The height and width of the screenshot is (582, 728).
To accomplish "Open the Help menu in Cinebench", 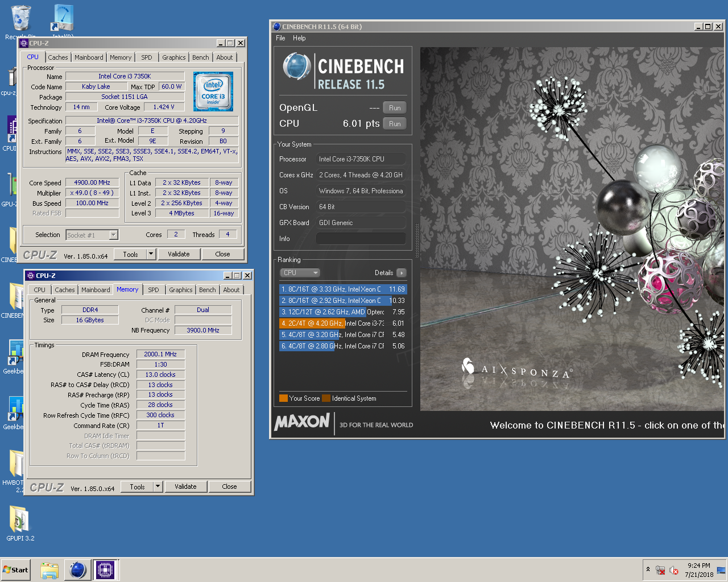I will click(x=299, y=38).
